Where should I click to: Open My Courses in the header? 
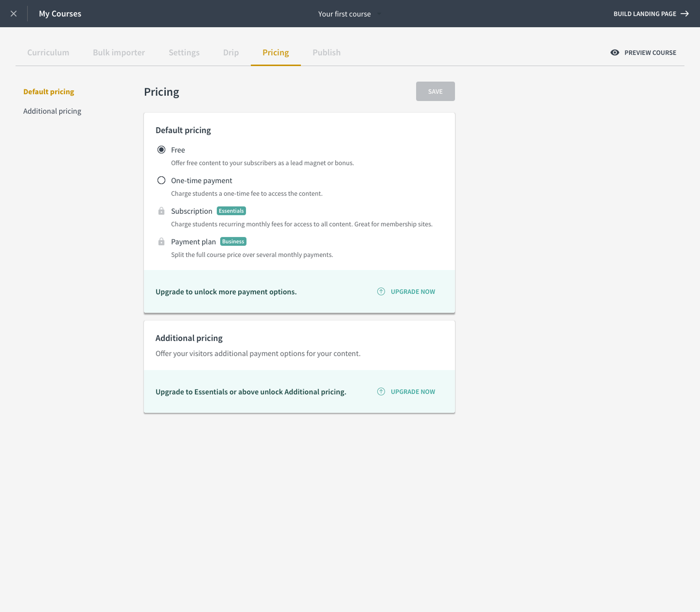60,14
